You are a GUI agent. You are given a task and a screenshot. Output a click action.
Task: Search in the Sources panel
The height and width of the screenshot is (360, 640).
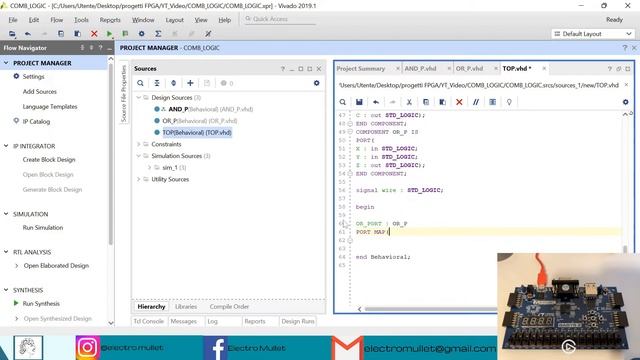click(x=140, y=83)
